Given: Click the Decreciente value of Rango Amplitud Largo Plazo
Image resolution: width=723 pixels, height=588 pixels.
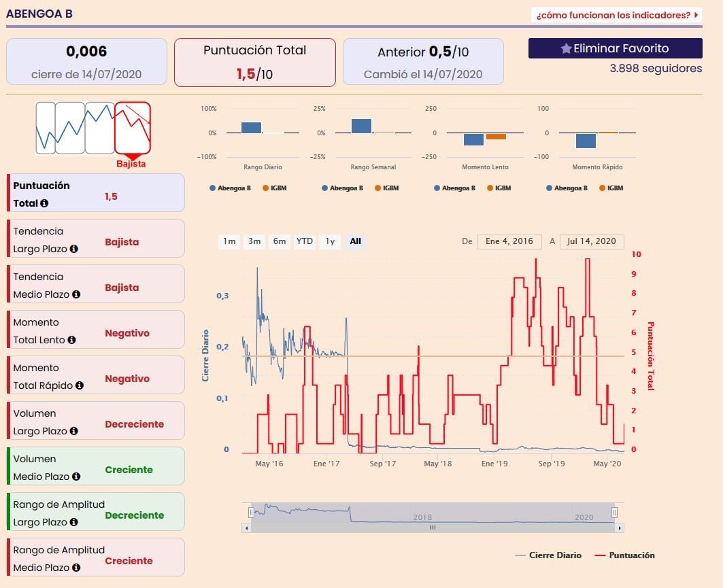Looking at the screenshot, I should click(135, 515).
